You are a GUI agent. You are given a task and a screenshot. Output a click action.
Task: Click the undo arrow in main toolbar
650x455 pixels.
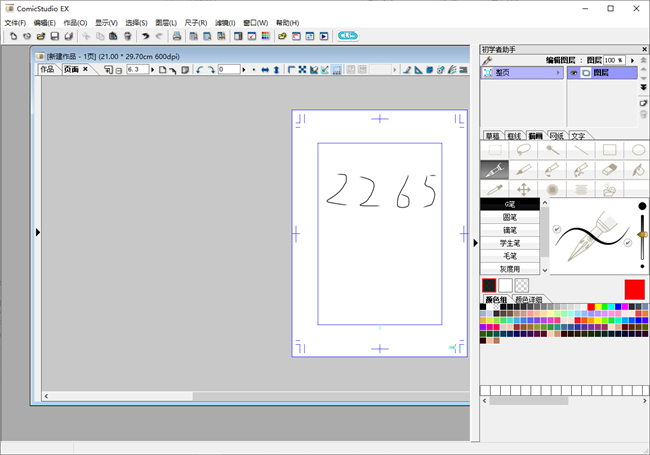point(145,37)
